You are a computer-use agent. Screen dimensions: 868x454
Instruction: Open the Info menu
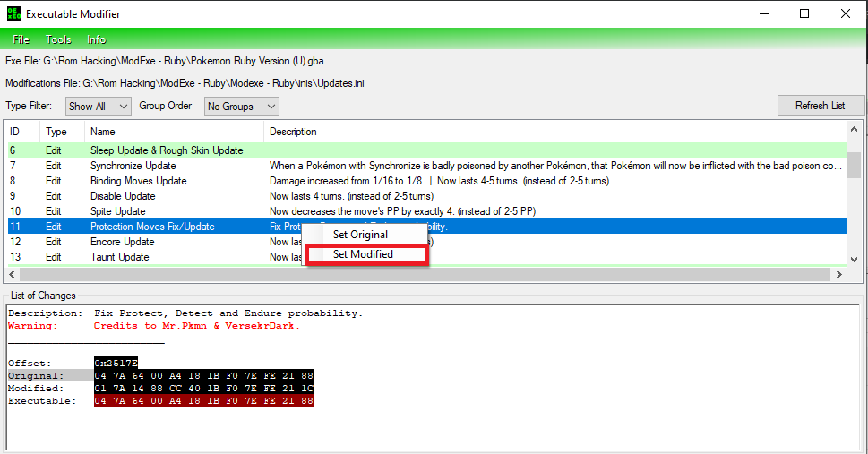97,39
